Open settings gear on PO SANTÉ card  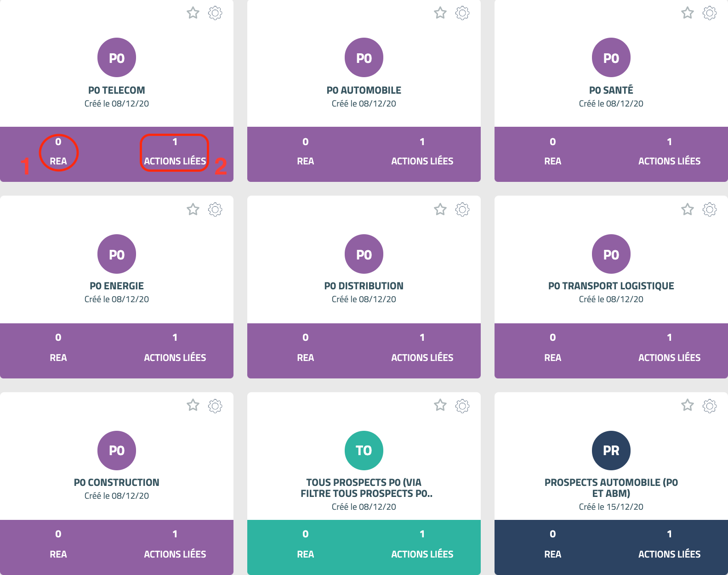click(710, 13)
